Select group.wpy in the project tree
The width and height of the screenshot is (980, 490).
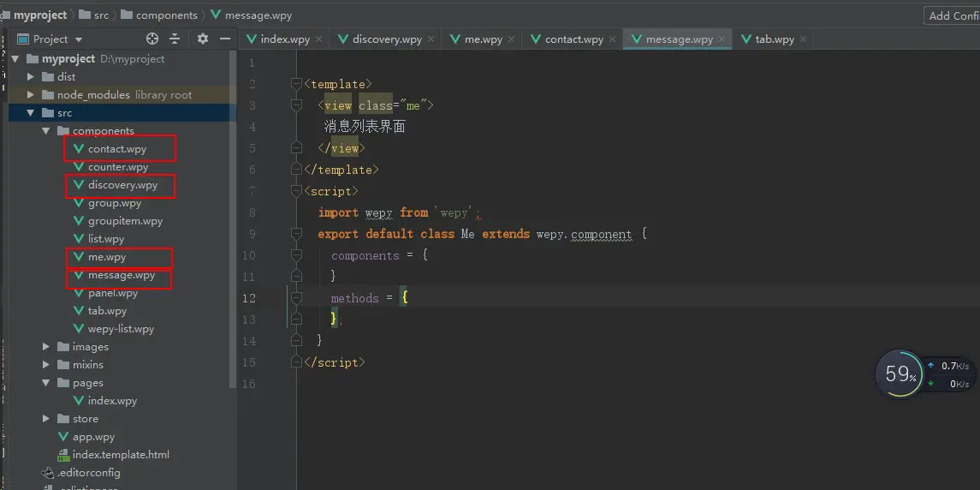115,203
